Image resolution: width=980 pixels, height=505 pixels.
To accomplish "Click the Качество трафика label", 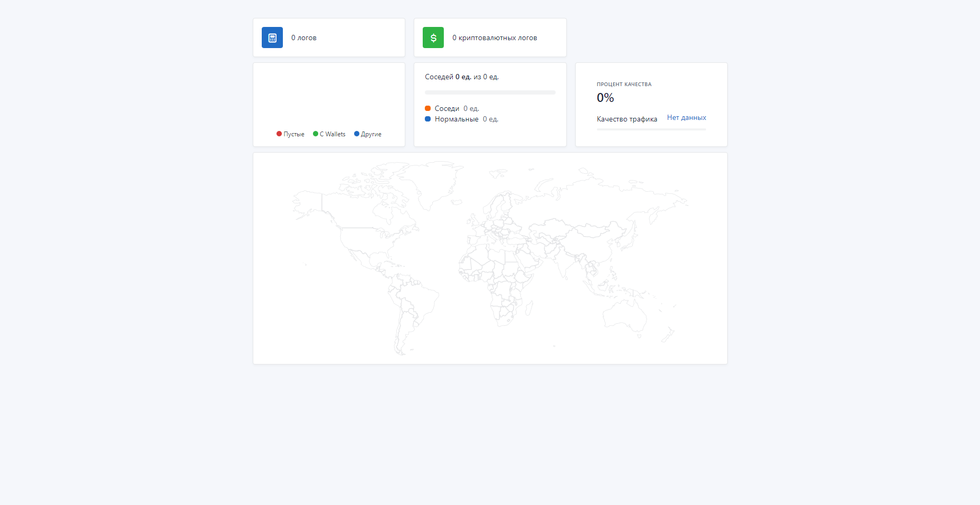I will point(627,119).
